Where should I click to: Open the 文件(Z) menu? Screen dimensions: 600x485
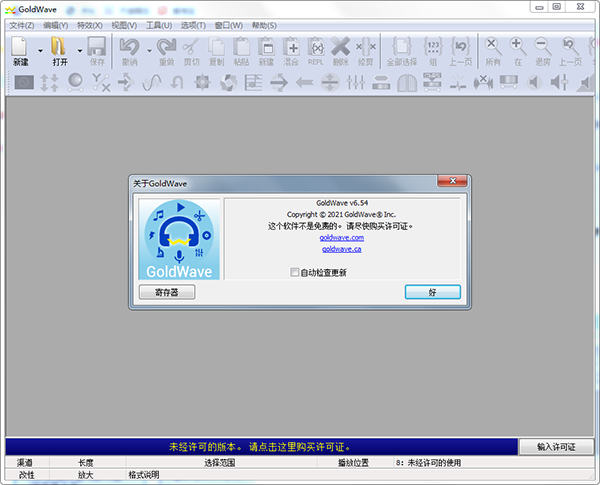click(x=22, y=25)
